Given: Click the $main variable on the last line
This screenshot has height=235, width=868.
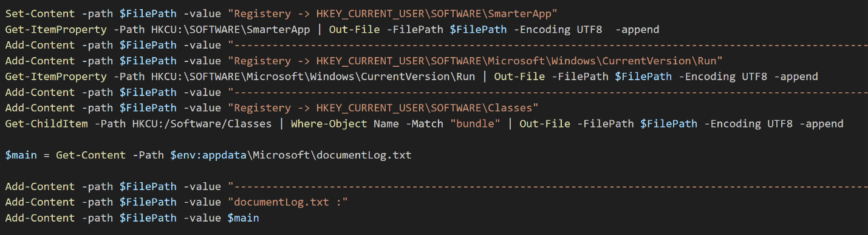Looking at the screenshot, I should coord(244,218).
